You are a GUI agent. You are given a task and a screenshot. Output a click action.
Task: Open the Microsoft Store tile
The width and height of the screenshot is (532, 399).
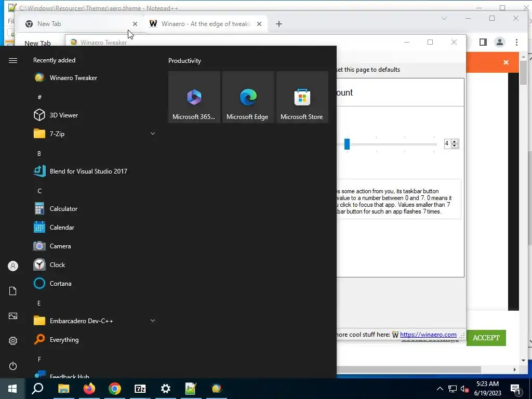(x=302, y=97)
